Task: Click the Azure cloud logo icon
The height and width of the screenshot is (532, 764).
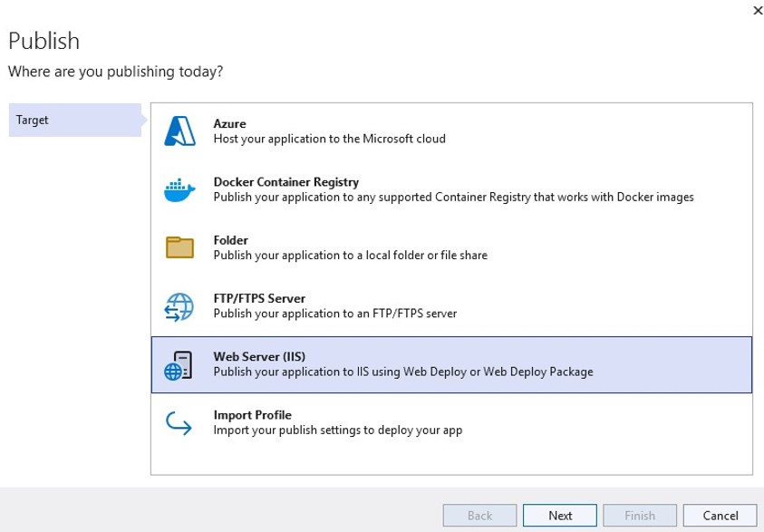Action: click(x=179, y=131)
